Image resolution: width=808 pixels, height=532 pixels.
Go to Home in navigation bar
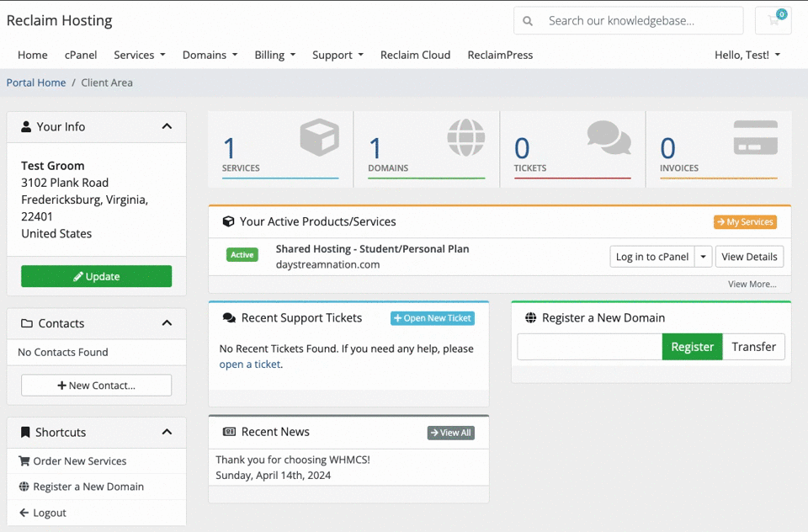click(x=33, y=56)
